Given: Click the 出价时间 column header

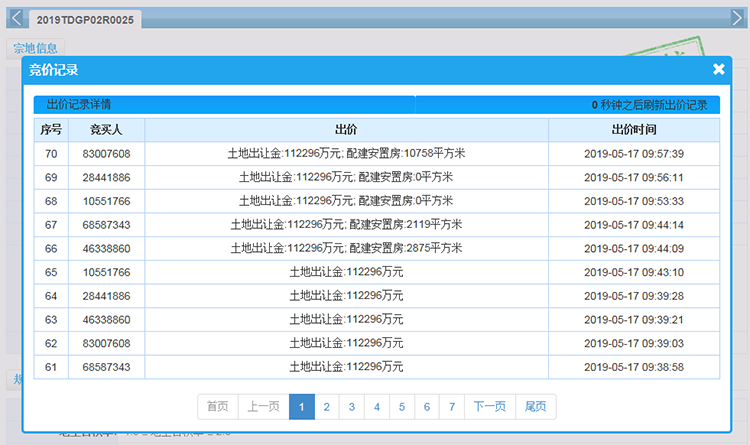Looking at the screenshot, I should coord(633,130).
